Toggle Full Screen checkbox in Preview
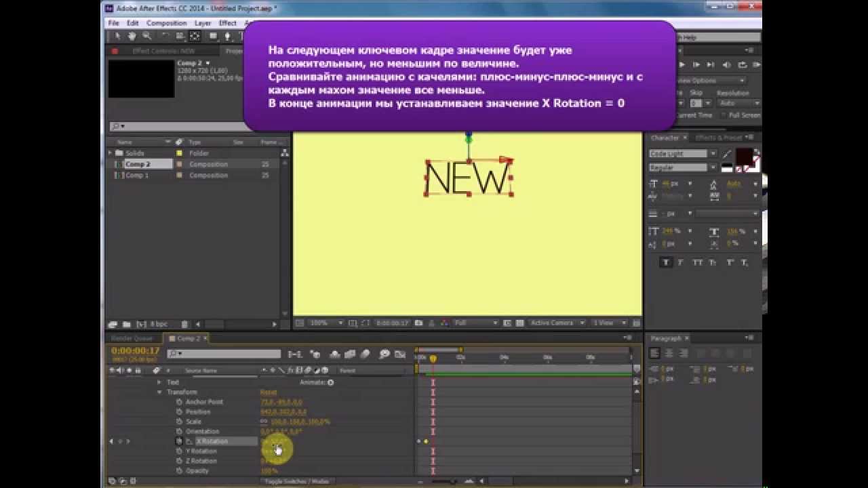Screen dimensions: 868x488 coord(724,115)
